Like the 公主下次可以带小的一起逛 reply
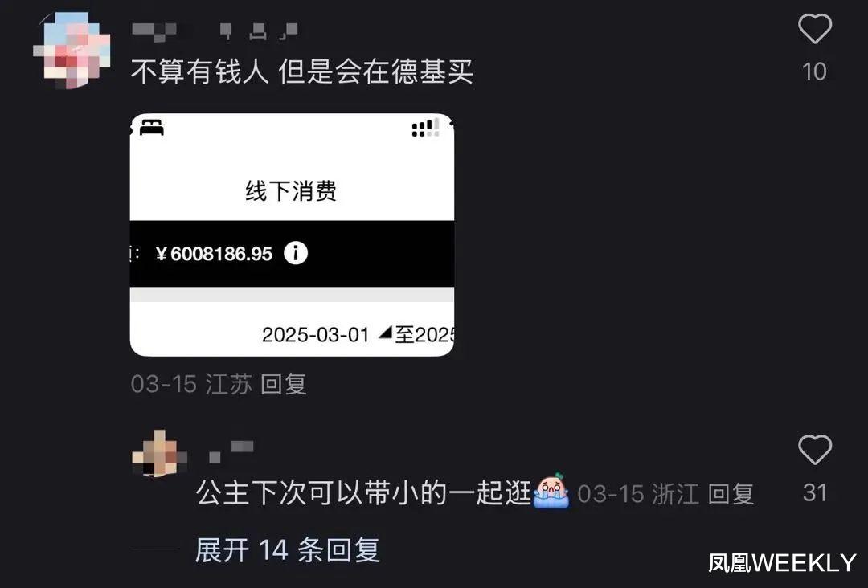The image size is (868, 588). tap(814, 450)
